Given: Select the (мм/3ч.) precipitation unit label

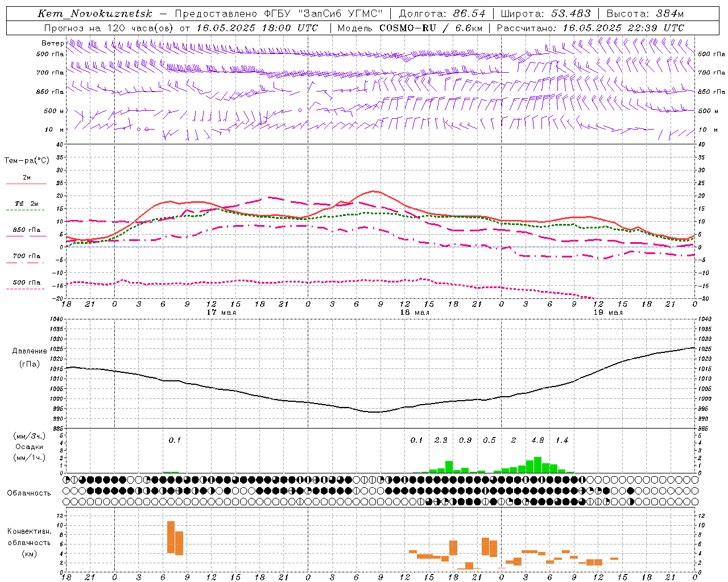Looking at the screenshot, I should (x=30, y=436).
